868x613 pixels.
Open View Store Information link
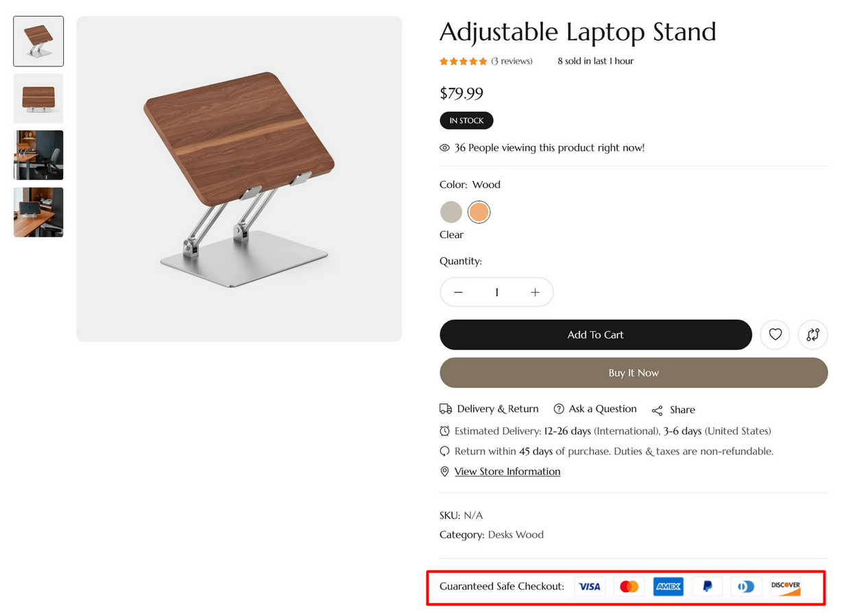507,471
